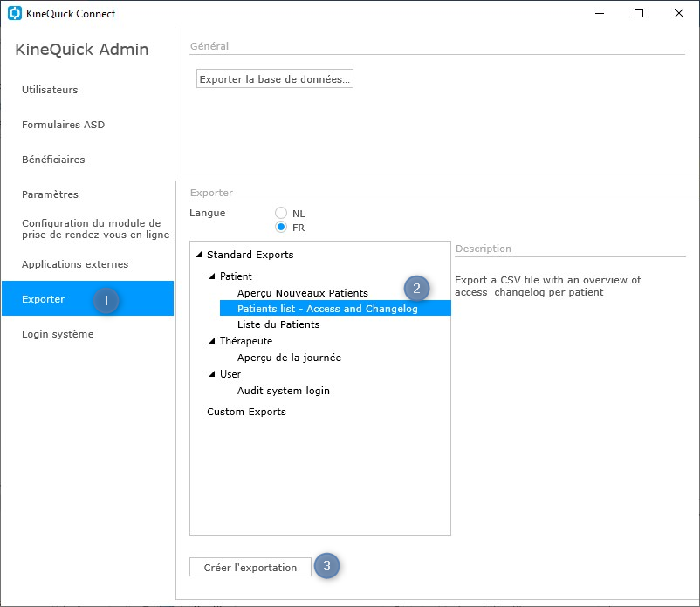Image resolution: width=700 pixels, height=607 pixels.
Task: Click the Patient category label
Action: point(236,276)
